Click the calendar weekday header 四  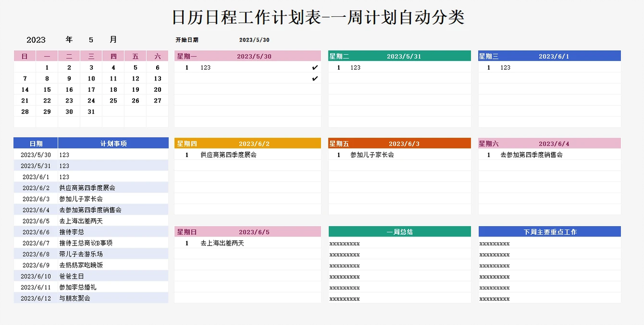[x=113, y=56]
